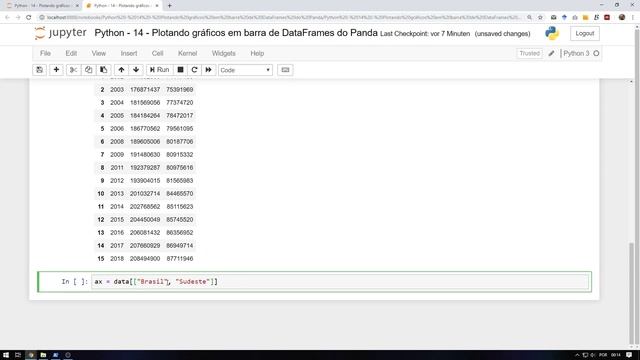
Task: Click the browser address bar
Action: 282,18
